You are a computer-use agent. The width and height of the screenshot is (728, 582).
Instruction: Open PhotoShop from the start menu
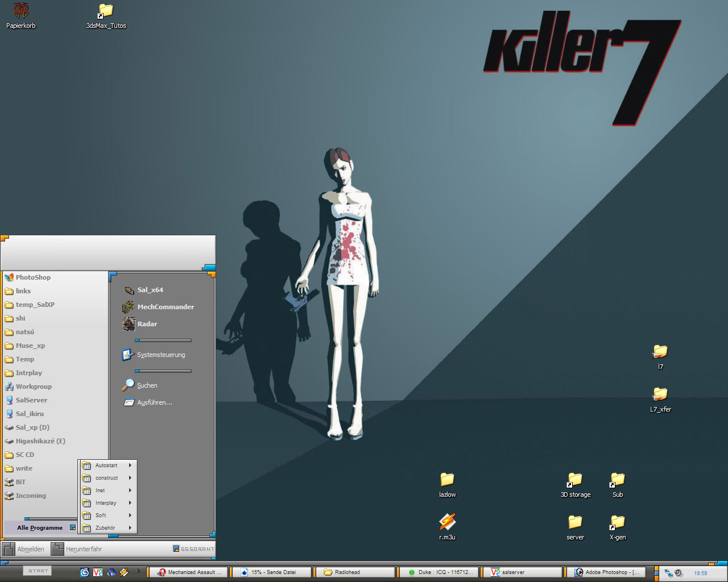[27, 277]
